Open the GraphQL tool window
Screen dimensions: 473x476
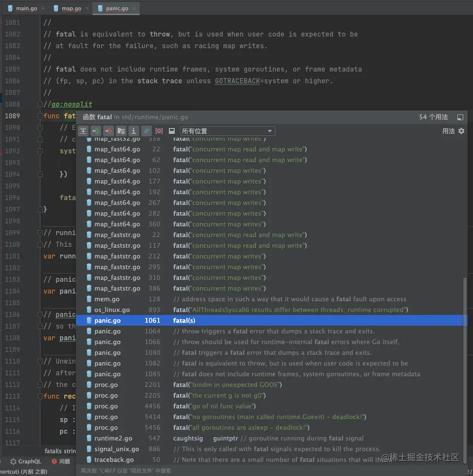(26, 461)
